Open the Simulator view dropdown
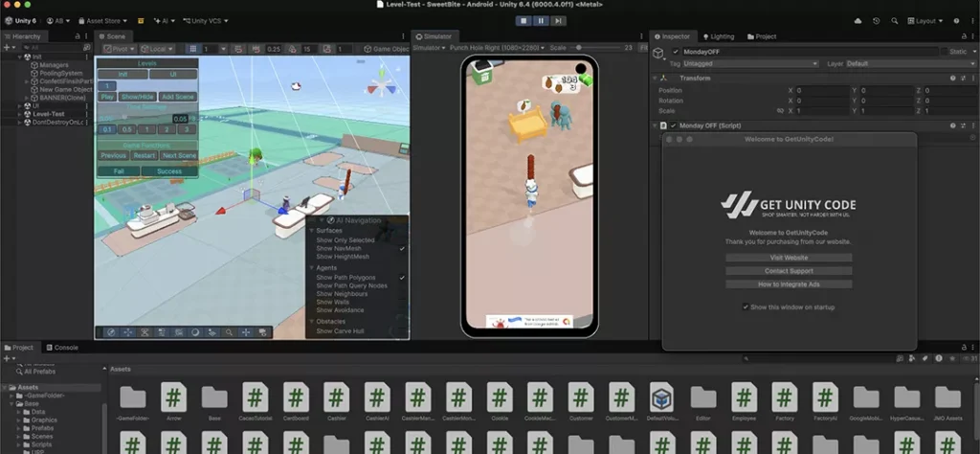The width and height of the screenshot is (980, 454). pyautogui.click(x=430, y=48)
